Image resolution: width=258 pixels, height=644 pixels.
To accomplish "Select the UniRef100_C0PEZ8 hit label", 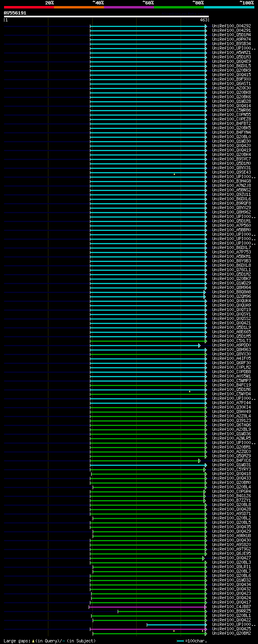I will pos(231,119).
